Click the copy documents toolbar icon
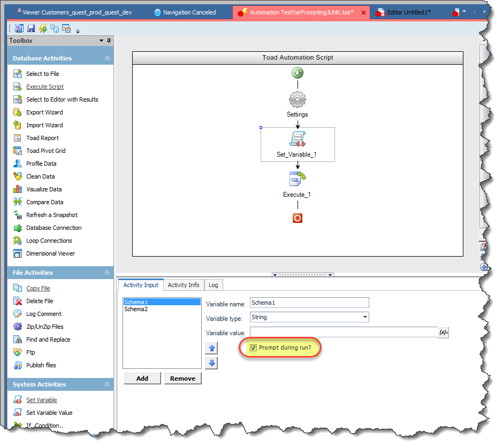 55,28
